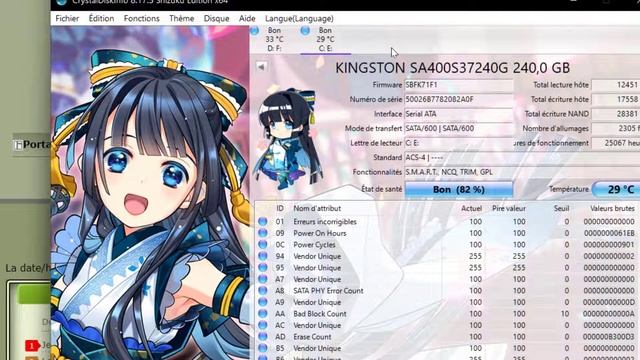Click the KINGSTON SA400S37240G 240,0 GB title

452,68
